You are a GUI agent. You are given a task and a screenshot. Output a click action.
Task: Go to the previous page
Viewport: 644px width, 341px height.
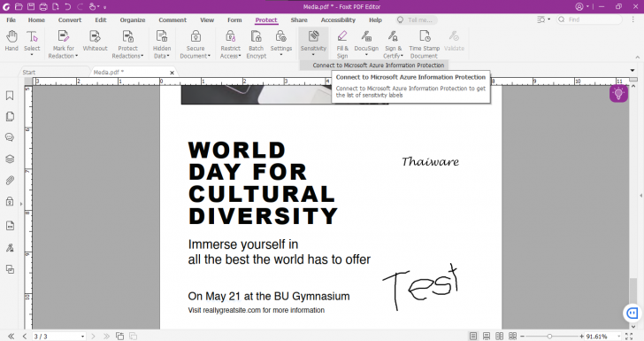(24, 336)
